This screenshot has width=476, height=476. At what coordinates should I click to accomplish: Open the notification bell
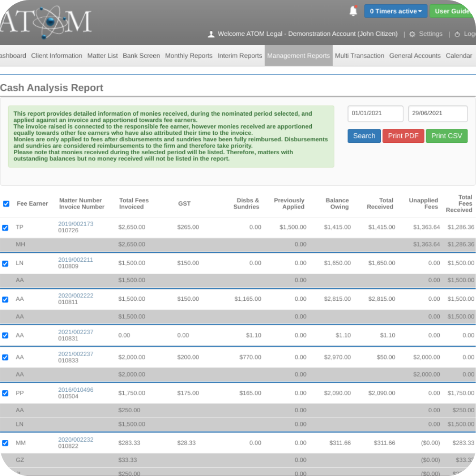click(353, 10)
